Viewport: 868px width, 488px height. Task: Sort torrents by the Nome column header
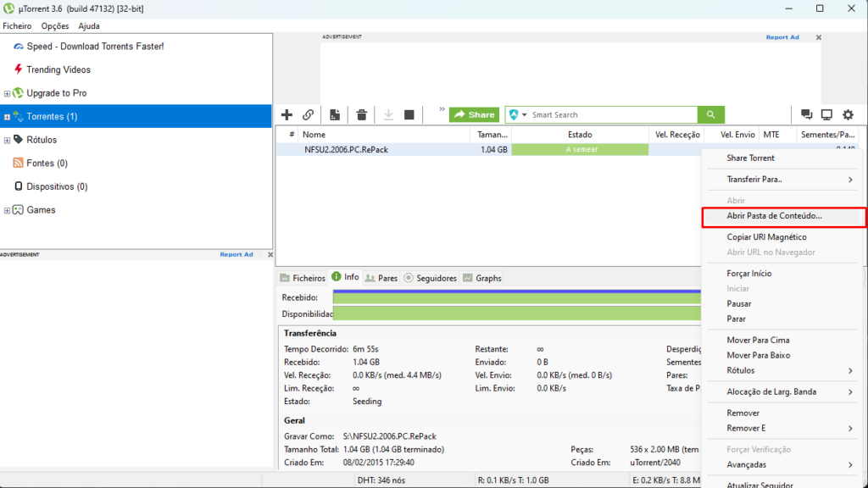click(x=384, y=135)
